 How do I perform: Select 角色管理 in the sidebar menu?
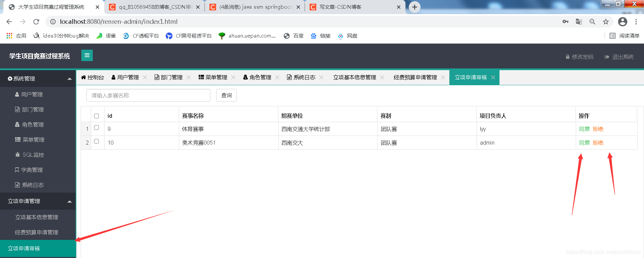pos(33,125)
